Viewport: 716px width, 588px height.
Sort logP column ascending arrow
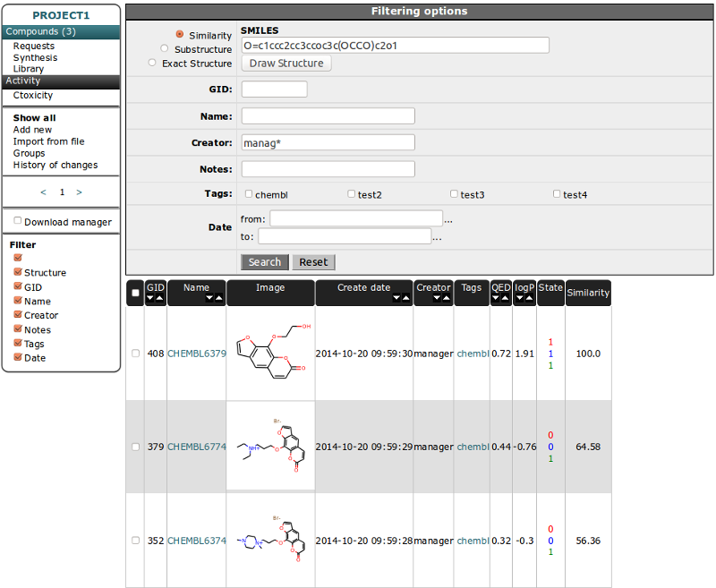tap(529, 298)
